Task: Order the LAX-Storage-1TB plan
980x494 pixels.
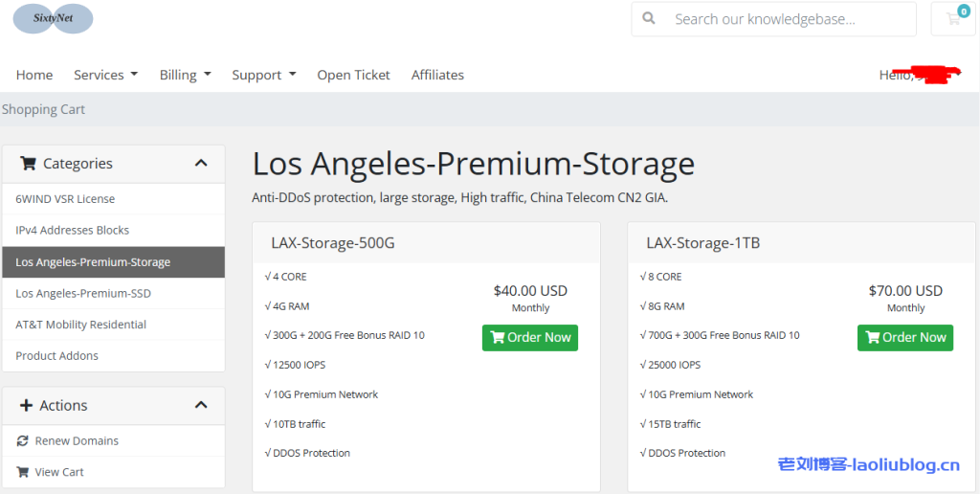Action: (x=905, y=337)
